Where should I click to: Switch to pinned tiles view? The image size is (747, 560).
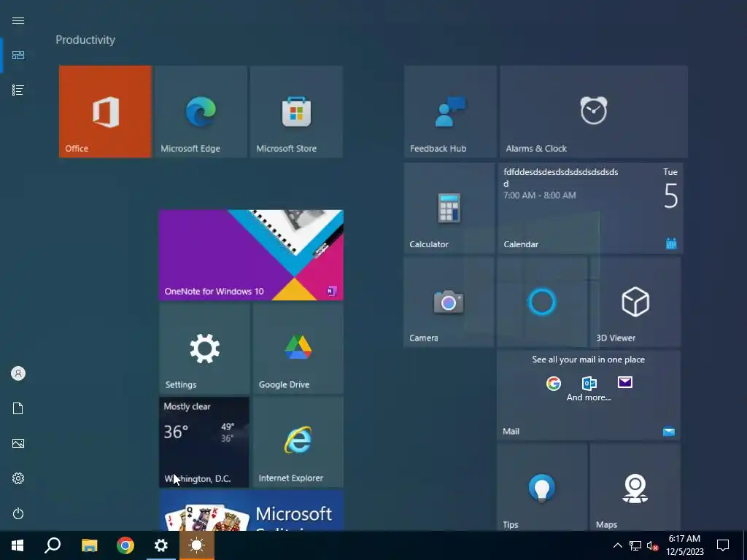click(18, 55)
